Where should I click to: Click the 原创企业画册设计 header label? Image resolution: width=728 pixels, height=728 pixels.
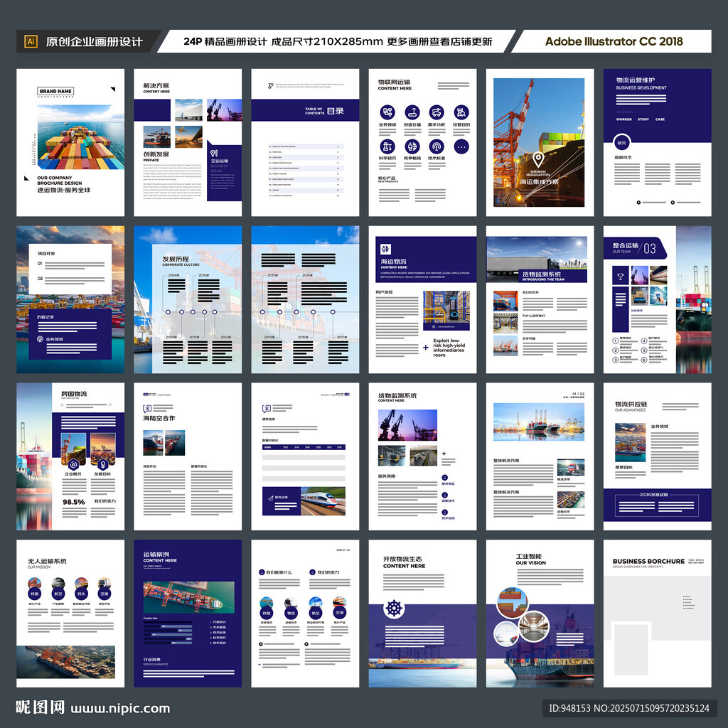(x=94, y=42)
